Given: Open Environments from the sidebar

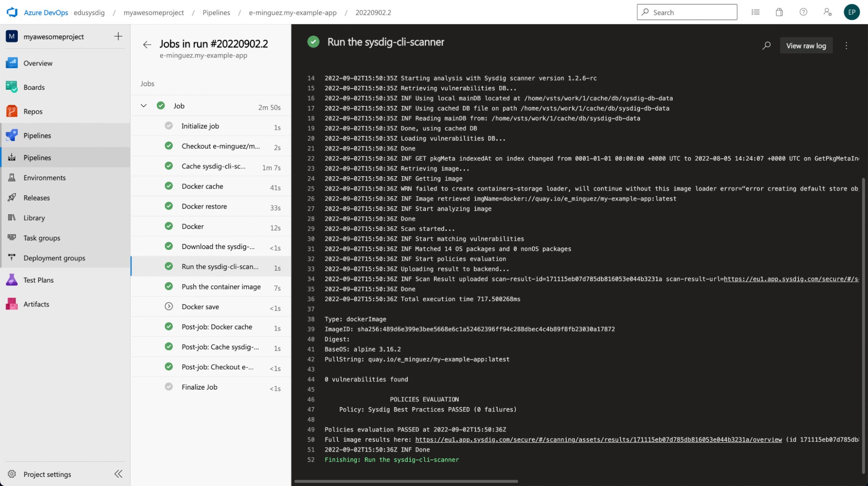Looking at the screenshot, I should point(44,177).
